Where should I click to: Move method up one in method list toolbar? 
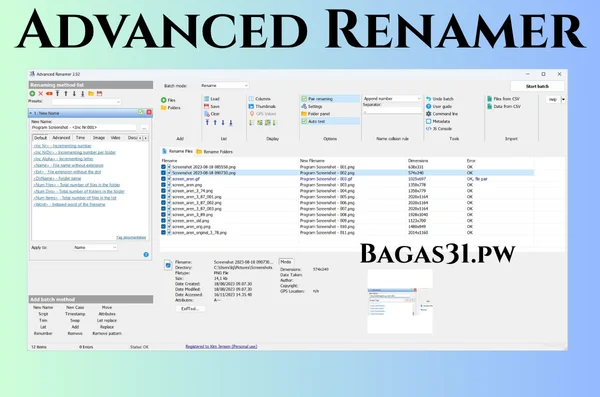click(x=66, y=93)
